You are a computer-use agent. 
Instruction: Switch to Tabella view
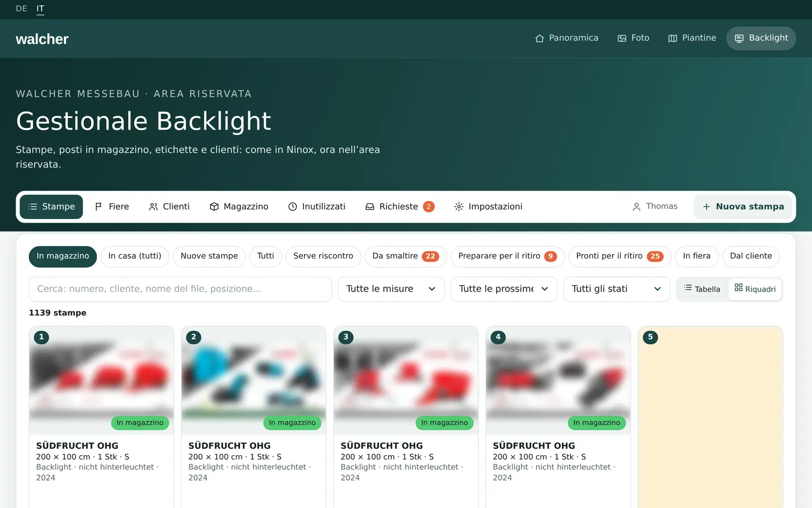pyautogui.click(x=702, y=289)
